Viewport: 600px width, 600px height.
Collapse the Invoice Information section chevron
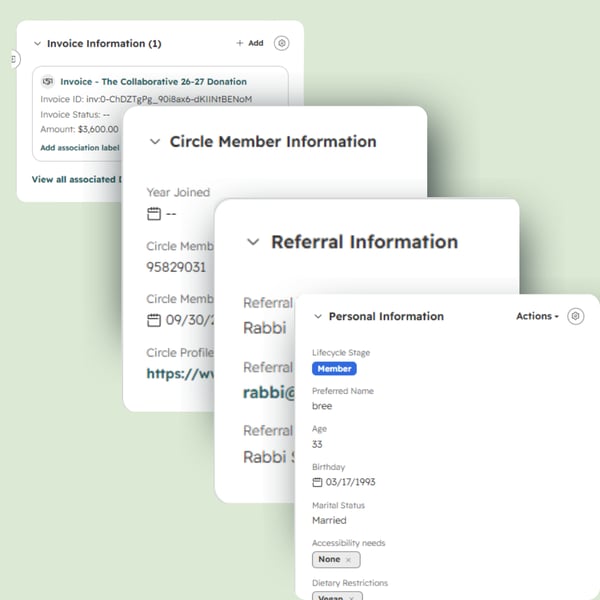point(38,44)
